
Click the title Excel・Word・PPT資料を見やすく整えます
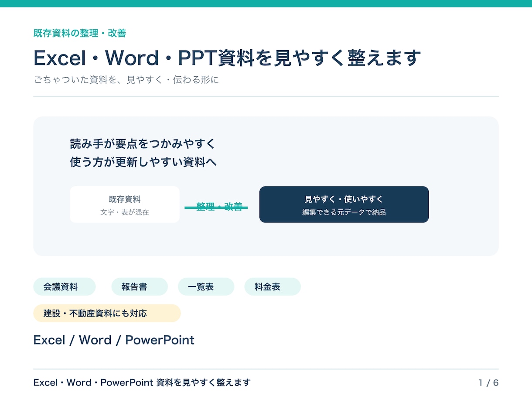click(x=227, y=58)
